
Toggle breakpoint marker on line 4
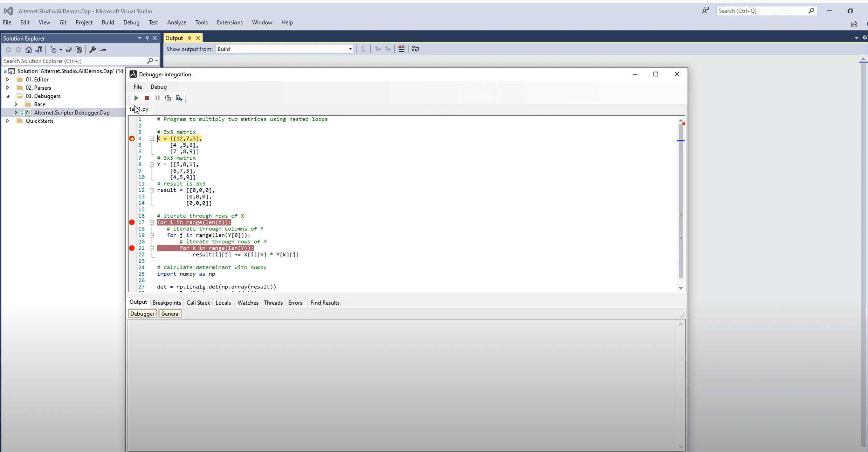coord(132,139)
